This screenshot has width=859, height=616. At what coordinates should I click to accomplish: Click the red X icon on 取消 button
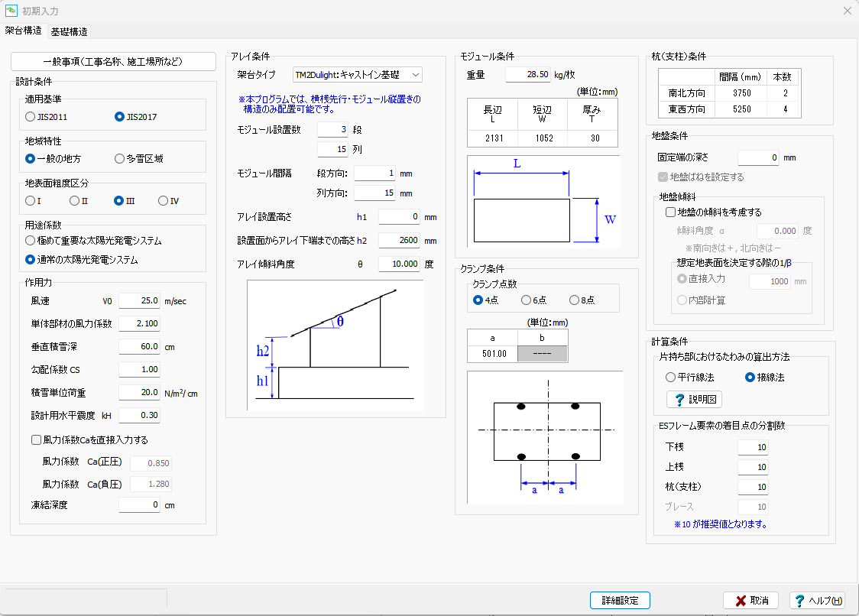[741, 601]
